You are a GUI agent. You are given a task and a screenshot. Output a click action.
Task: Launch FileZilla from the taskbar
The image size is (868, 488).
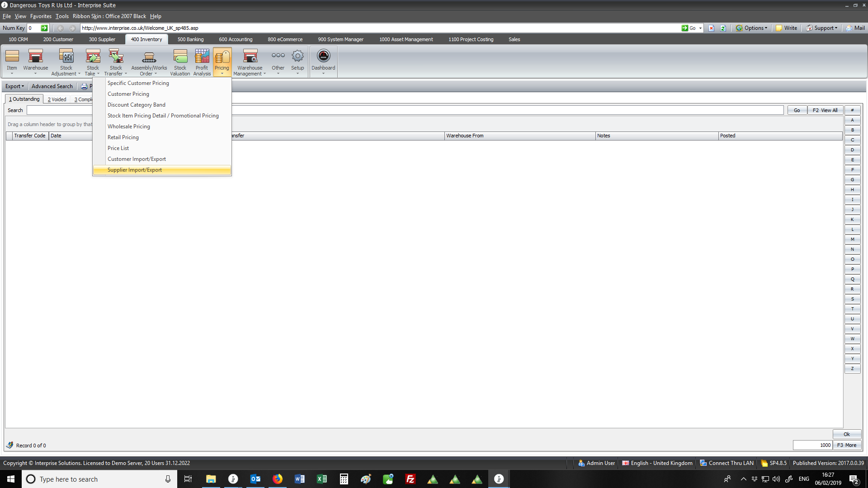pyautogui.click(x=410, y=479)
